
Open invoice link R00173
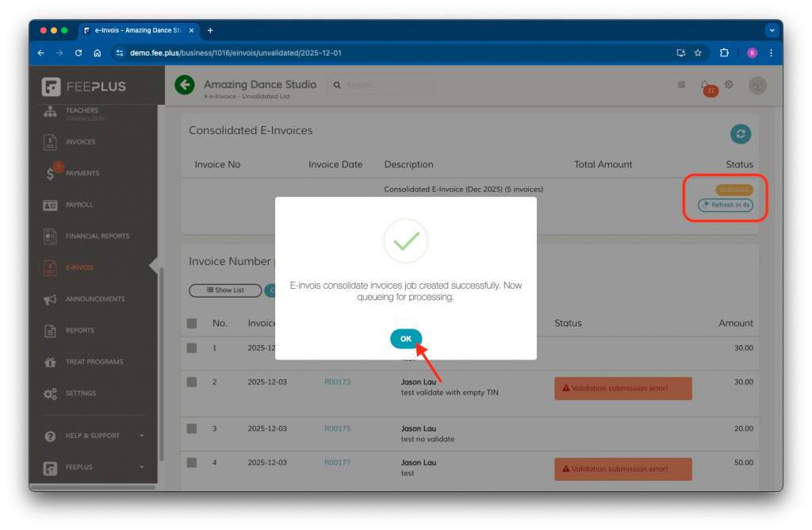(x=337, y=382)
